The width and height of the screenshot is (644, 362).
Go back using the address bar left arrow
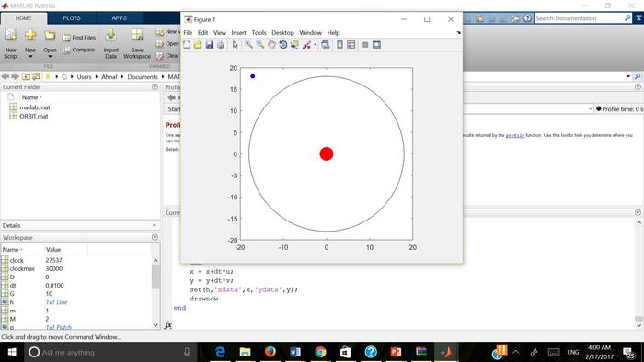[6, 76]
